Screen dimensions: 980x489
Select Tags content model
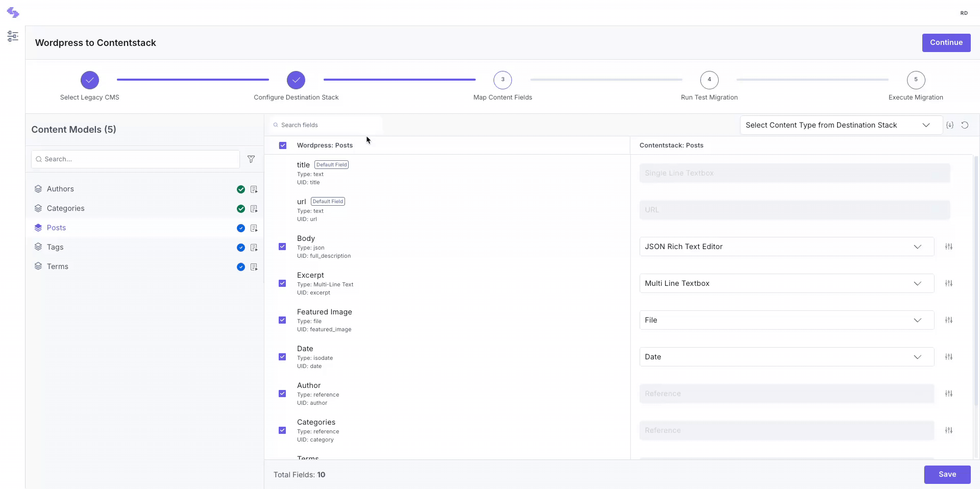[145, 247]
